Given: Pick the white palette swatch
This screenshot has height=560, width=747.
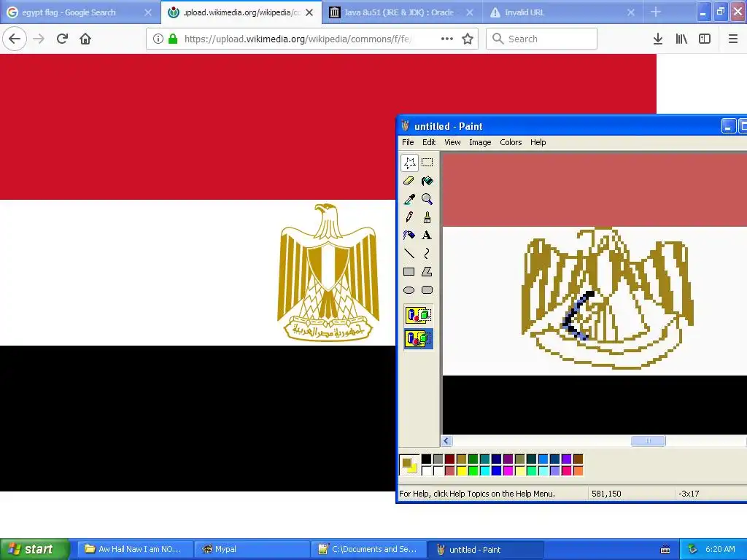Looking at the screenshot, I should pos(426,470).
